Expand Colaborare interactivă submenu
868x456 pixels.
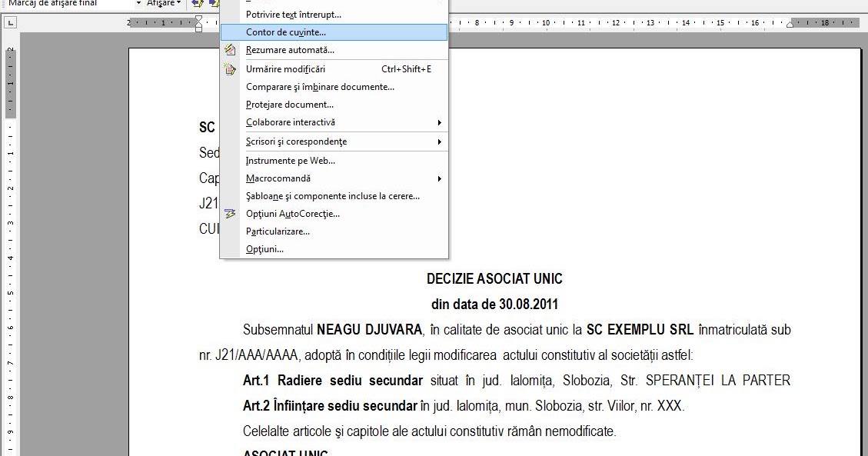[334, 122]
